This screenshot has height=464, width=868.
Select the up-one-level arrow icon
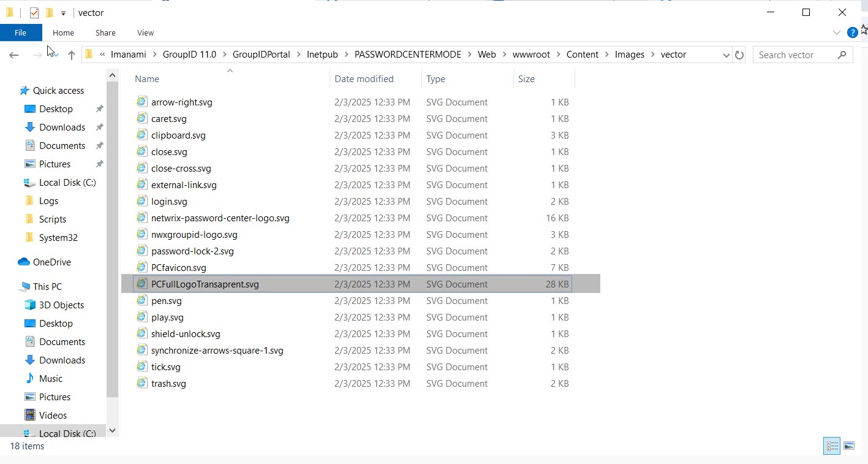pyautogui.click(x=71, y=55)
